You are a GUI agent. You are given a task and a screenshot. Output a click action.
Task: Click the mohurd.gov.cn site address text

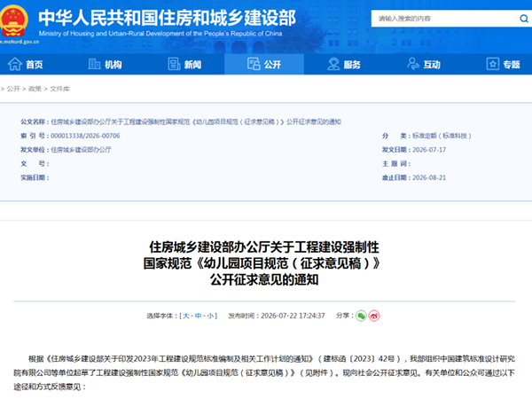pos(20,42)
